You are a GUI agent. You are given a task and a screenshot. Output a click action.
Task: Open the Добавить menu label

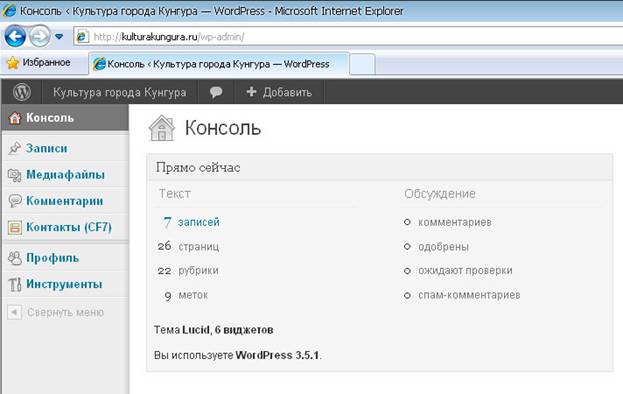point(287,92)
